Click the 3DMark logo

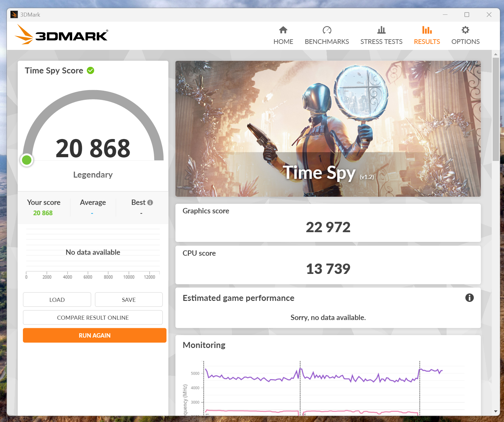point(62,35)
